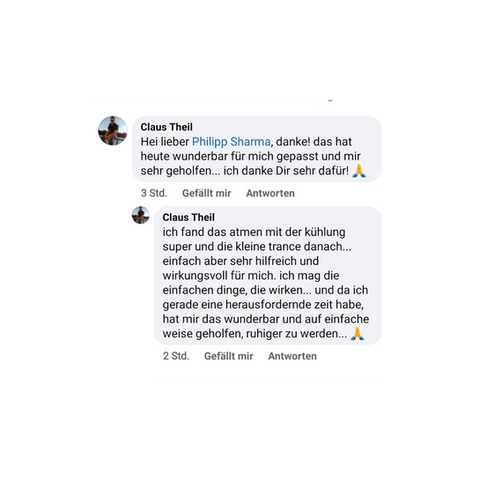
Task: Click the praying hands emoji after 'dafür!'
Action: click(359, 171)
